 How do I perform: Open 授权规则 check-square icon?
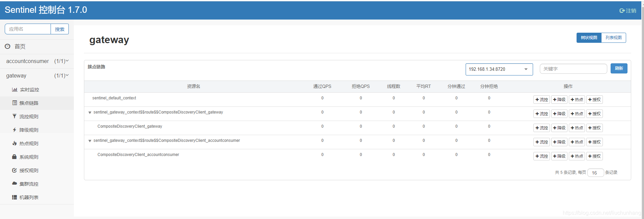[x=14, y=170]
